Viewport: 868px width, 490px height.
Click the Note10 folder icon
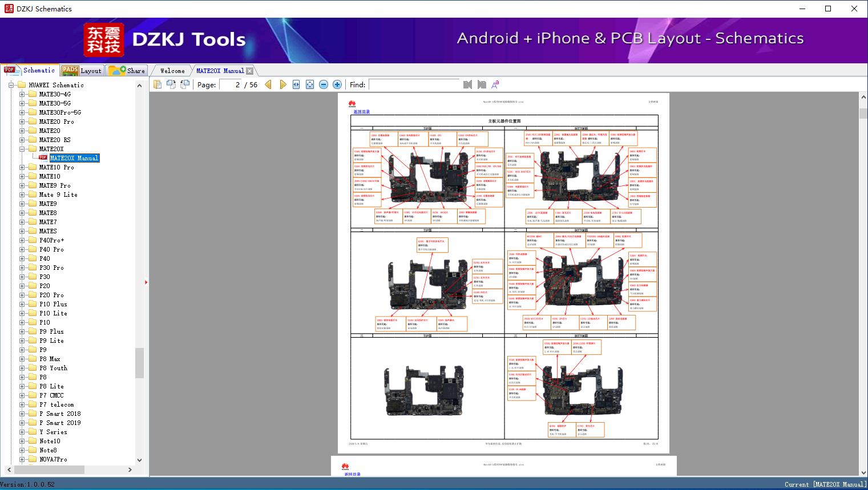pyautogui.click(x=33, y=441)
